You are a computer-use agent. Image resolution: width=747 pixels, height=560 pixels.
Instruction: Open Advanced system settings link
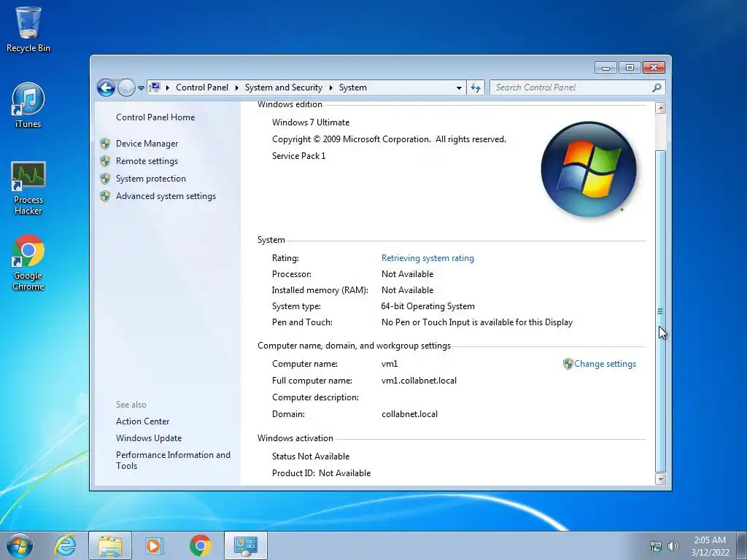pyautogui.click(x=166, y=196)
